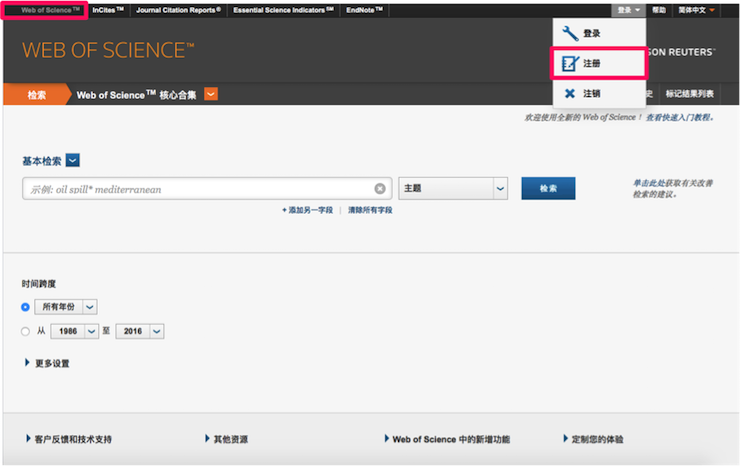
Task: Choose 登录 from the dropdown menu
Action: (x=599, y=34)
